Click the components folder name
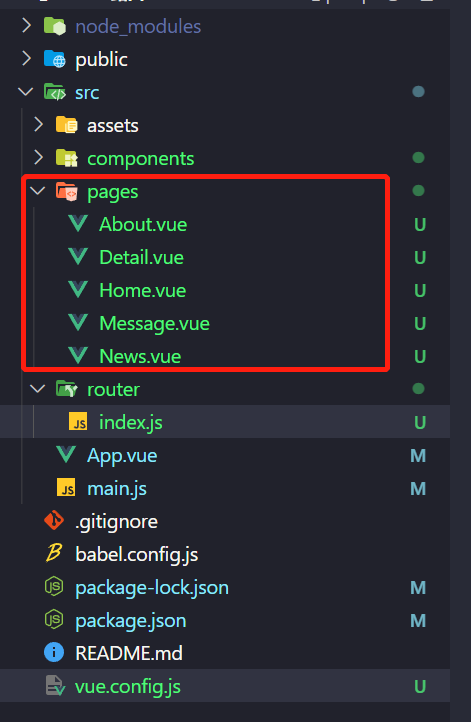The image size is (471, 722). point(140,159)
